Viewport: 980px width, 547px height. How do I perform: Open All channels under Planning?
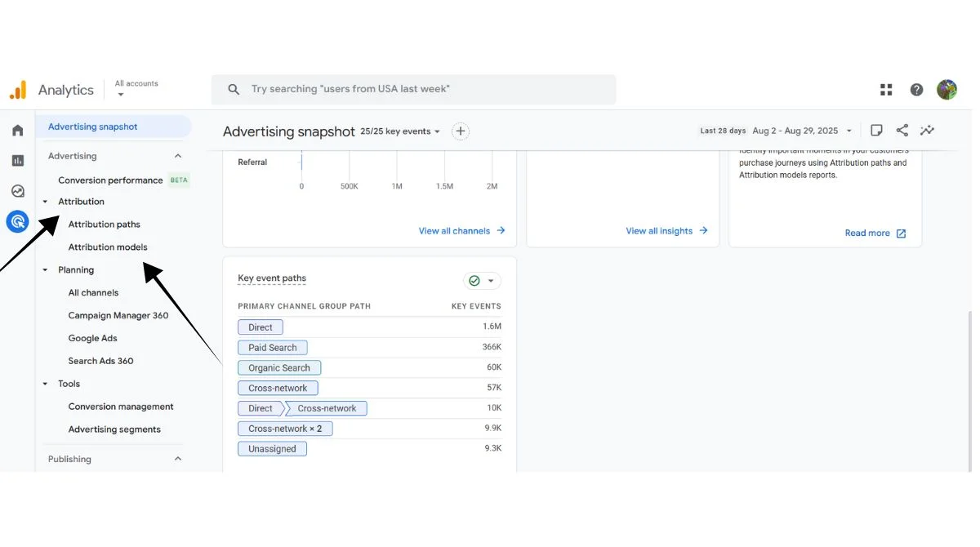[x=93, y=292]
